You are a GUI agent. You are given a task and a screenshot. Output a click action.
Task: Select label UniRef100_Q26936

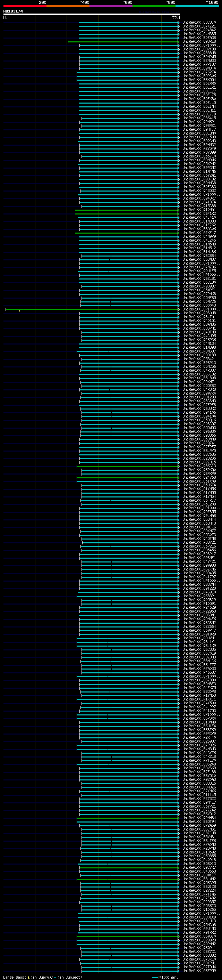click(x=199, y=340)
